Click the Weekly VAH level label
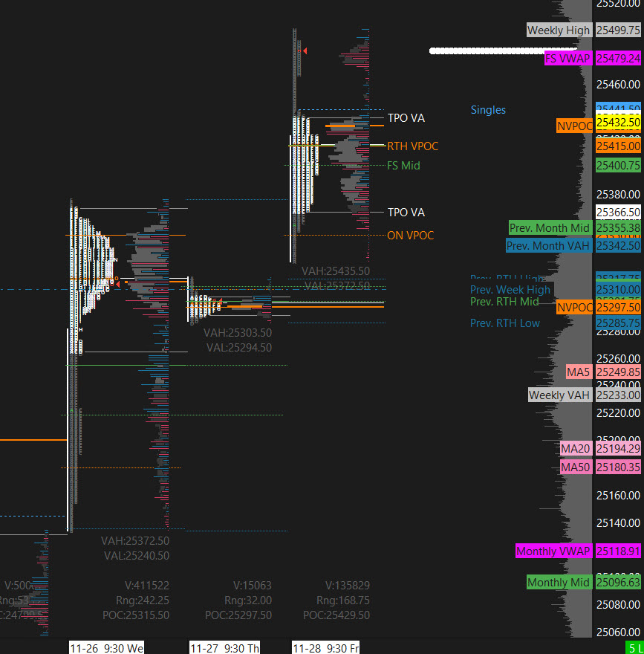 pyautogui.click(x=559, y=395)
